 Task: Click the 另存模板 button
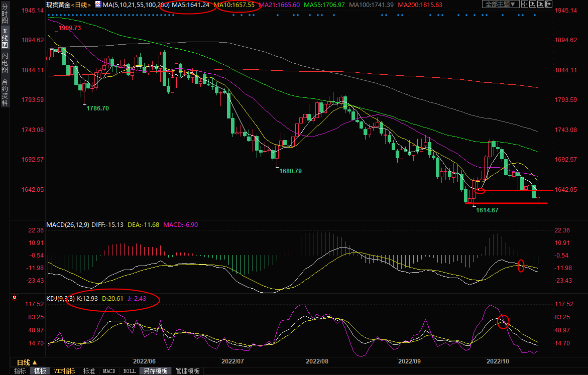[156, 371]
